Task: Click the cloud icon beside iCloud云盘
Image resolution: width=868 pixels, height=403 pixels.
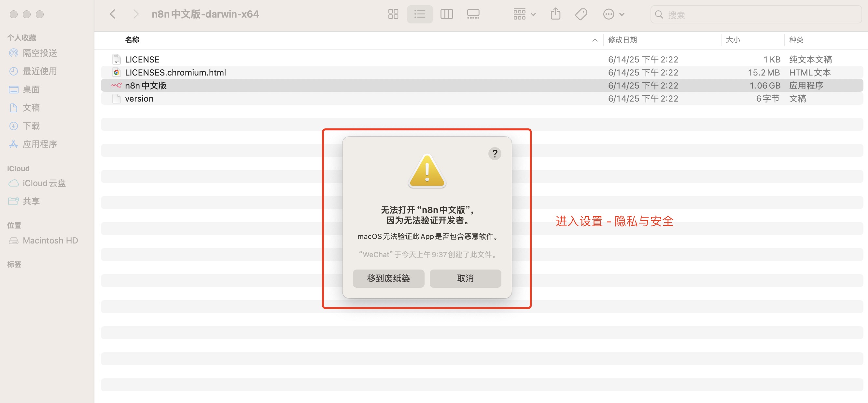Action: pyautogui.click(x=13, y=183)
